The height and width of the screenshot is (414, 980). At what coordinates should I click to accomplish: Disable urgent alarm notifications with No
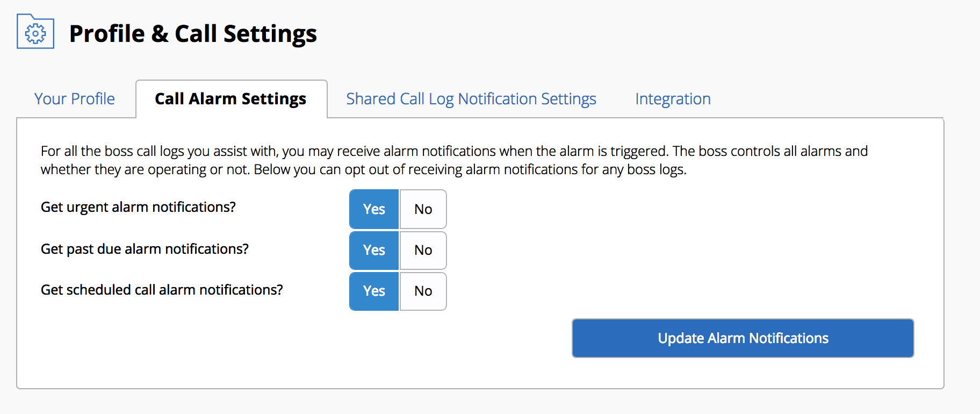pos(423,209)
